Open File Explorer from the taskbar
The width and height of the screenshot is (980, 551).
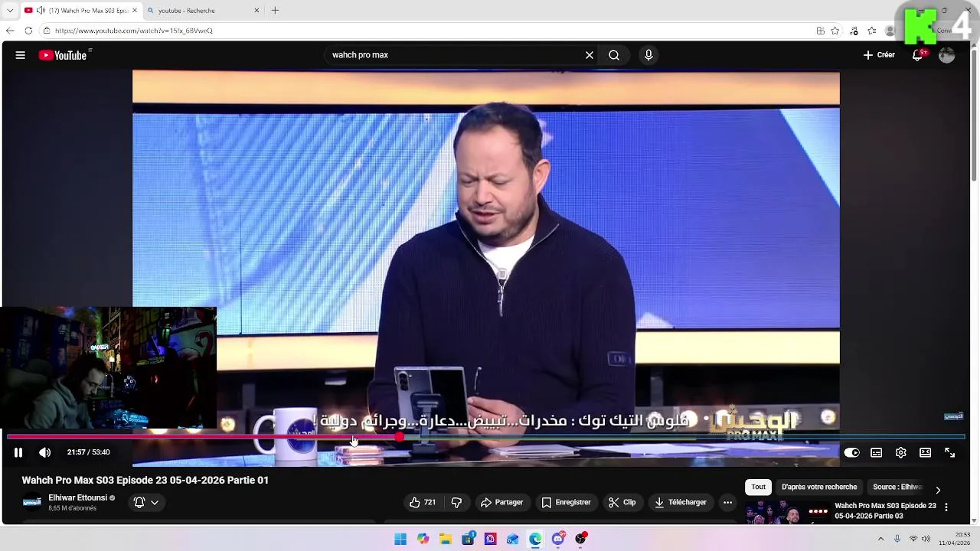pyautogui.click(x=446, y=539)
